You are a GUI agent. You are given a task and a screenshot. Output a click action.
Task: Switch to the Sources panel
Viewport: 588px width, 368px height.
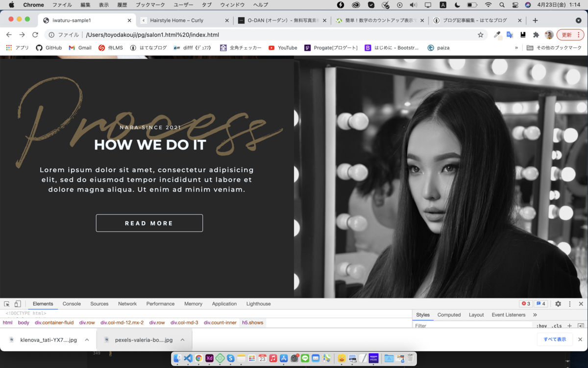99,304
